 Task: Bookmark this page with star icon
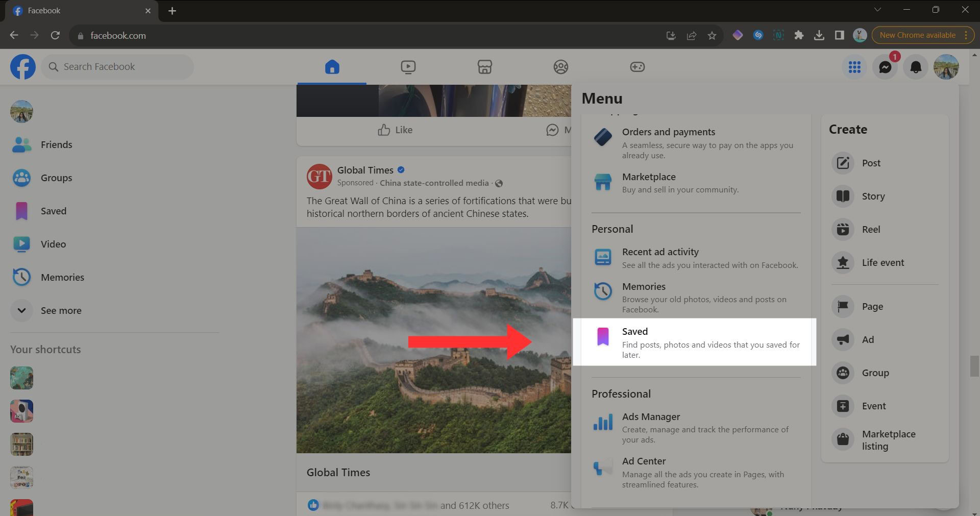point(712,36)
